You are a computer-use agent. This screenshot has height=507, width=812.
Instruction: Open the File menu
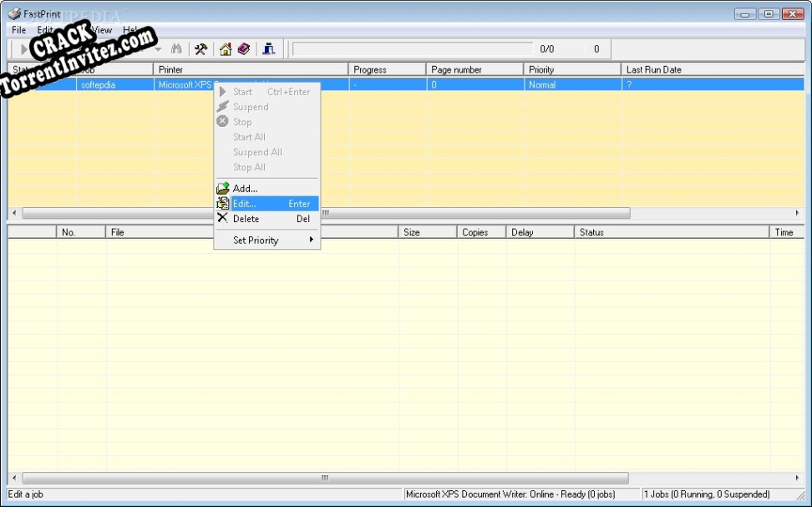point(18,29)
